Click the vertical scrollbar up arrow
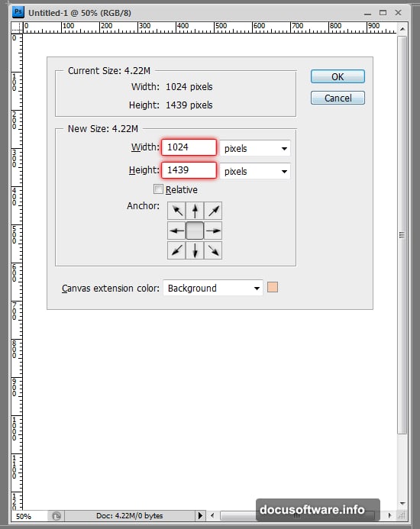 click(402, 29)
